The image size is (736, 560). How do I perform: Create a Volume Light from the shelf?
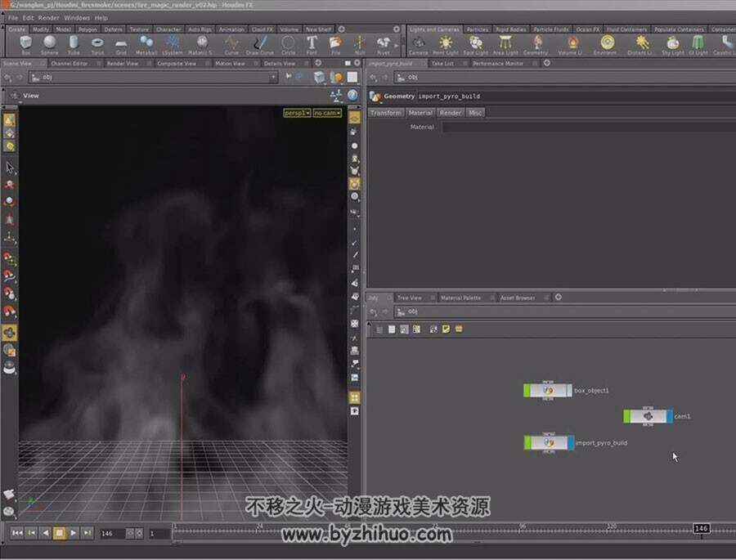click(x=572, y=45)
